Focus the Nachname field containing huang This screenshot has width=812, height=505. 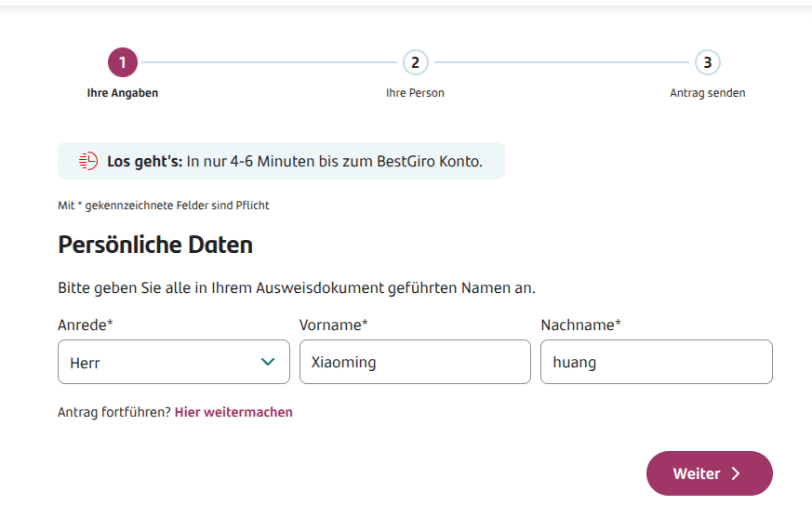pyautogui.click(x=657, y=362)
